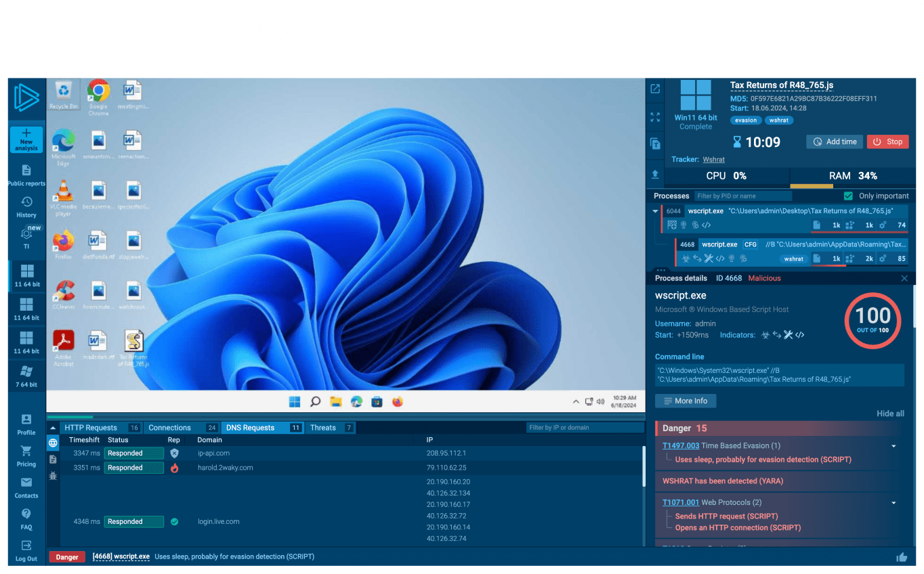
Task: Select the DNS Requests tab
Action: coord(263,428)
